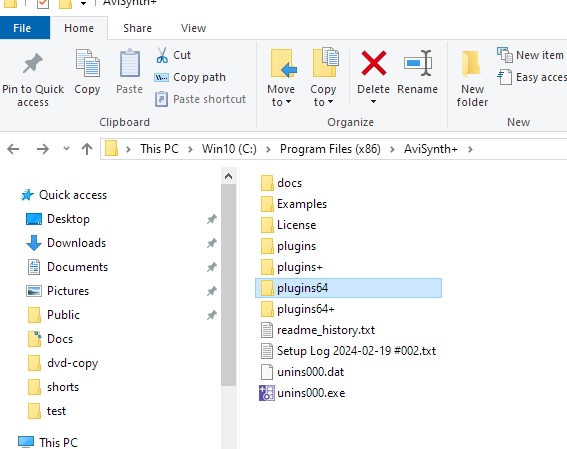This screenshot has width=567, height=449.
Task: Click the Cut scissors icon
Action: [x=162, y=55]
